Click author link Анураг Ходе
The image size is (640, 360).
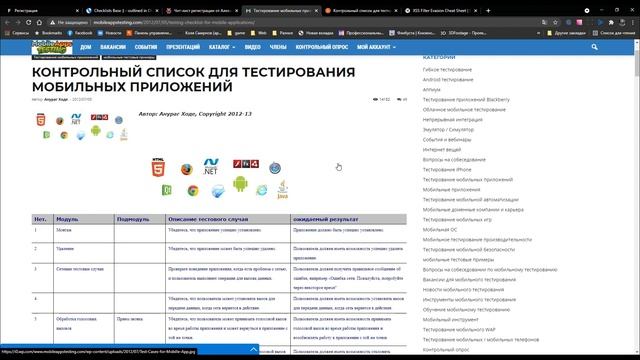pyautogui.click(x=56, y=100)
